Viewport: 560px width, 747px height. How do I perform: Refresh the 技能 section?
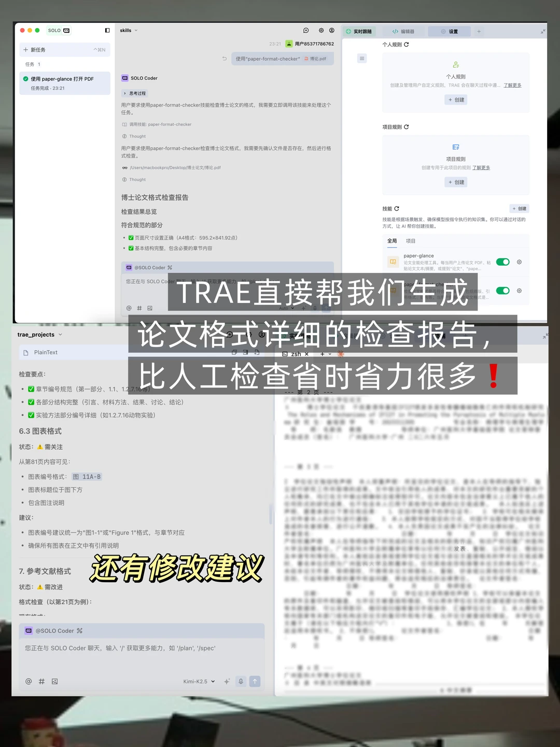coord(397,209)
